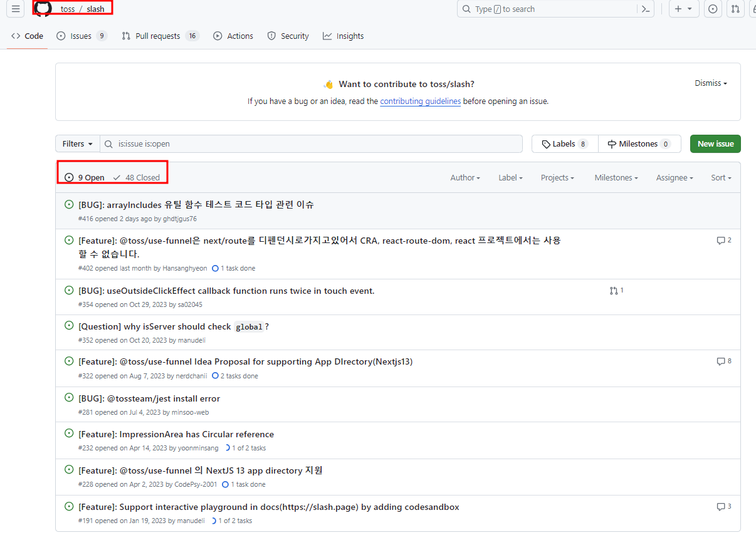Expand the Label filter dropdown
This screenshot has height=540, width=756.
[x=511, y=178]
